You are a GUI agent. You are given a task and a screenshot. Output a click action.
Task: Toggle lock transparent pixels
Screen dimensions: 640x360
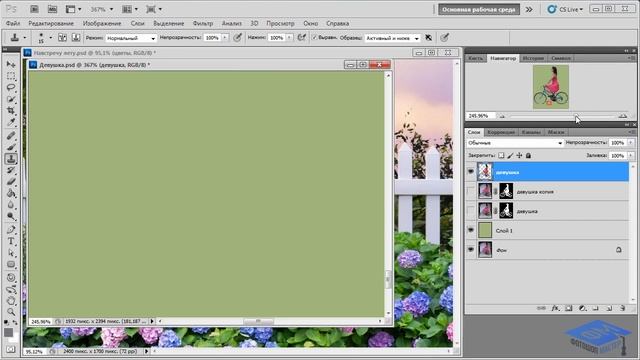pos(501,155)
